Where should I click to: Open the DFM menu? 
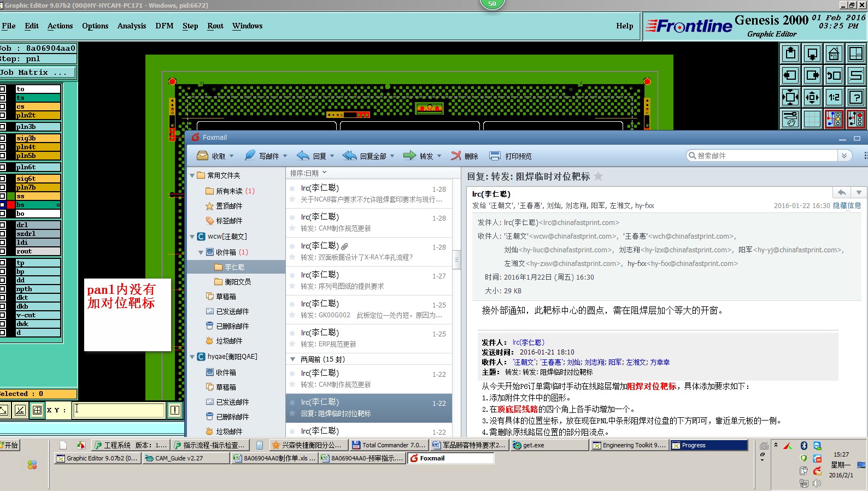tap(165, 26)
